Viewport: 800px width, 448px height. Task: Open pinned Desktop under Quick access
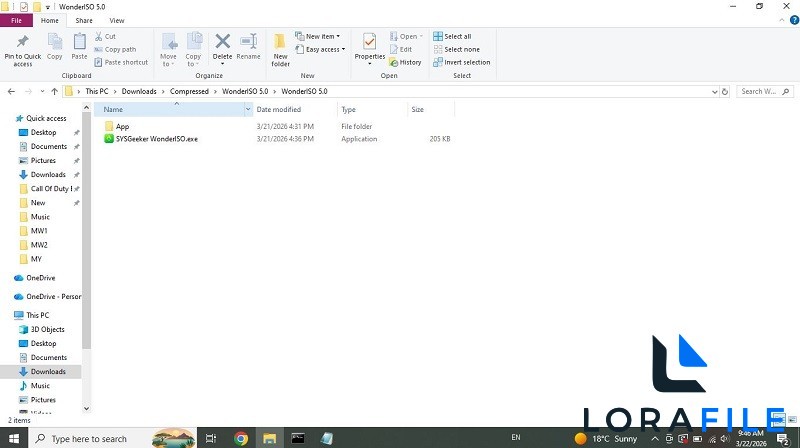(43, 132)
